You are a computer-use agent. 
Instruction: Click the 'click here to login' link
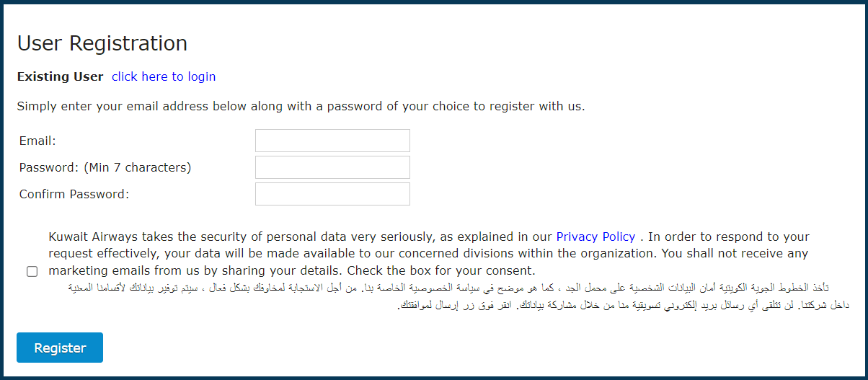pyautogui.click(x=164, y=76)
